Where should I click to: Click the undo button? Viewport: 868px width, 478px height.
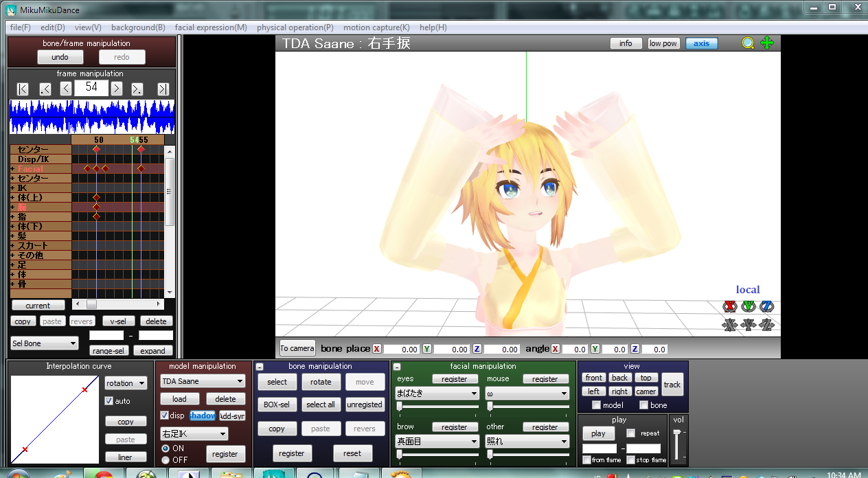pyautogui.click(x=60, y=57)
